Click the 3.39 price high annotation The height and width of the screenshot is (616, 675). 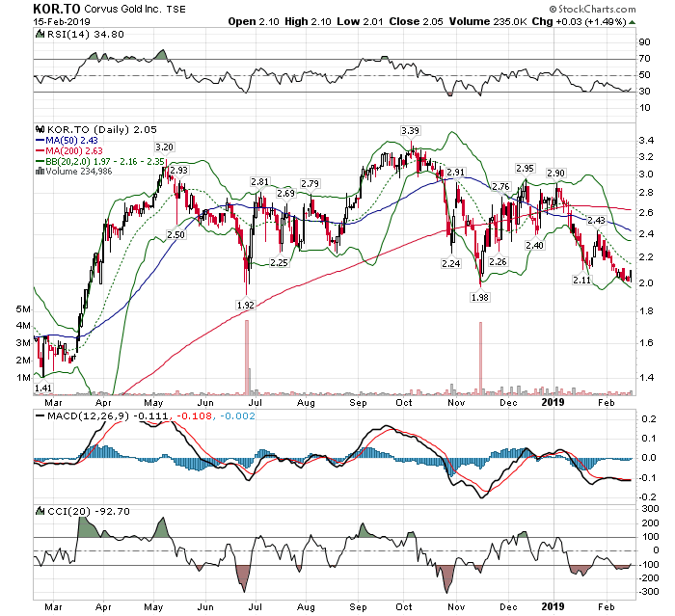410,130
